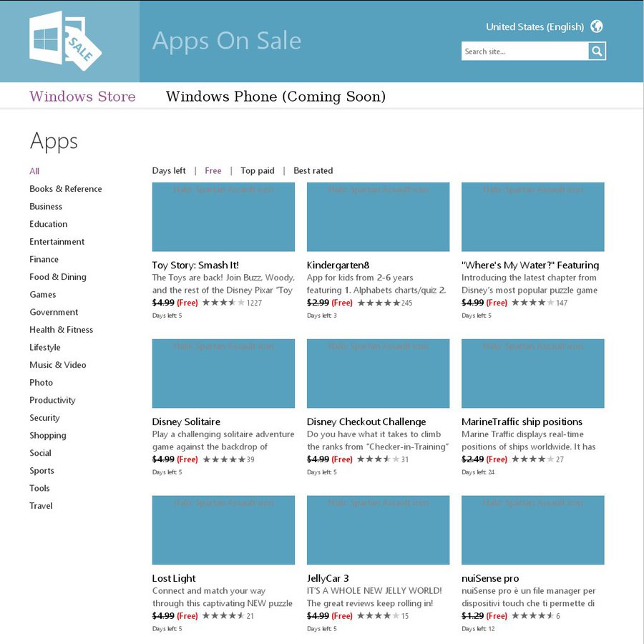Select the Entertainment category
644x644 pixels.
[x=57, y=242]
